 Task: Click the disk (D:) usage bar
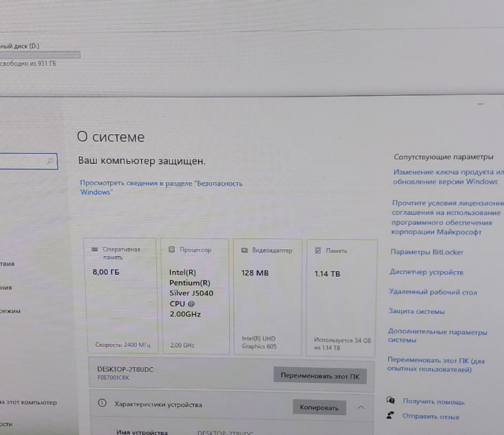(40, 55)
